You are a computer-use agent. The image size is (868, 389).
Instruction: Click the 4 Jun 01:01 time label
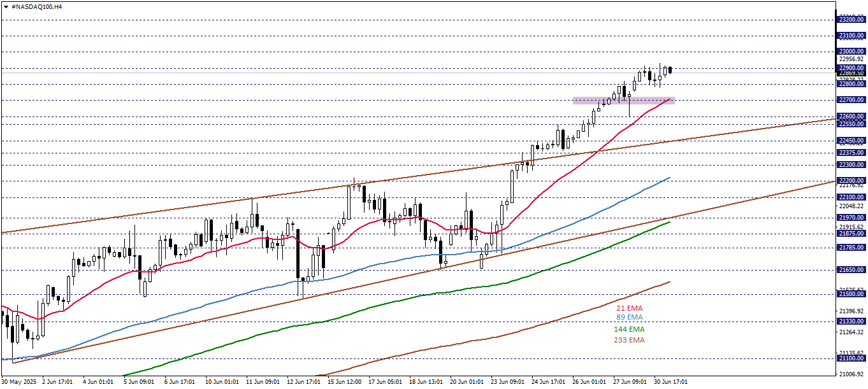[99, 382]
